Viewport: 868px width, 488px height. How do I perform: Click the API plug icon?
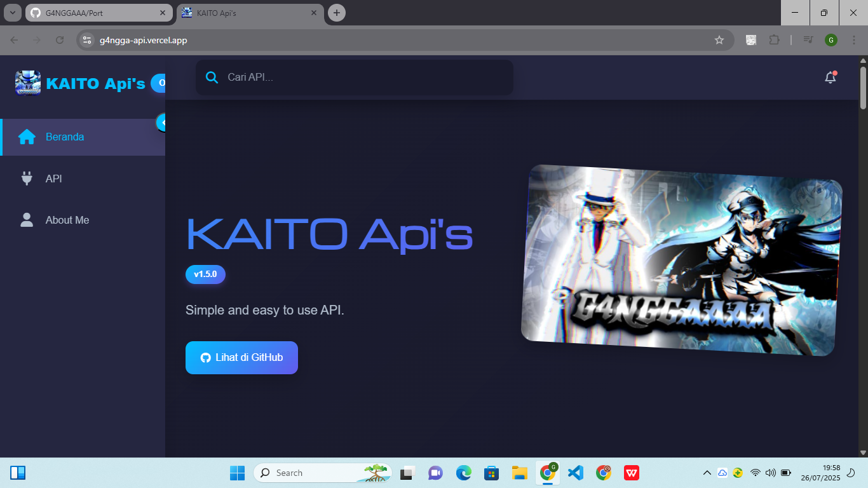[x=26, y=179]
